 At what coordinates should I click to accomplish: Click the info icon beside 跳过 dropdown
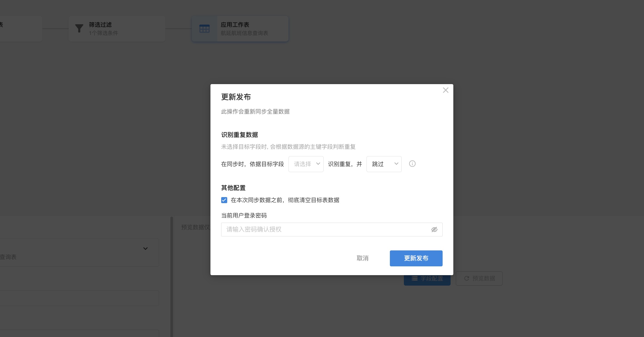tap(412, 164)
